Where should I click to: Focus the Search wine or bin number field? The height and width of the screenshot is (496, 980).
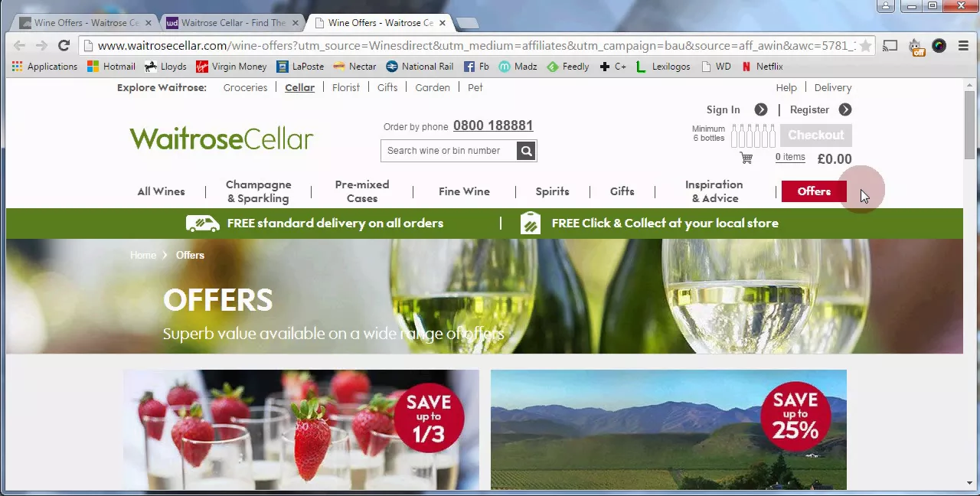click(449, 151)
